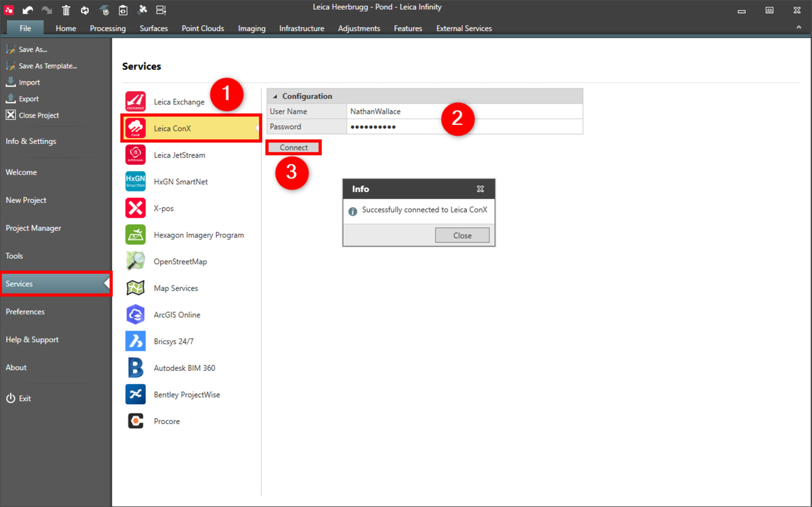
Task: Choose Import in the backstage menu
Action: pos(29,82)
